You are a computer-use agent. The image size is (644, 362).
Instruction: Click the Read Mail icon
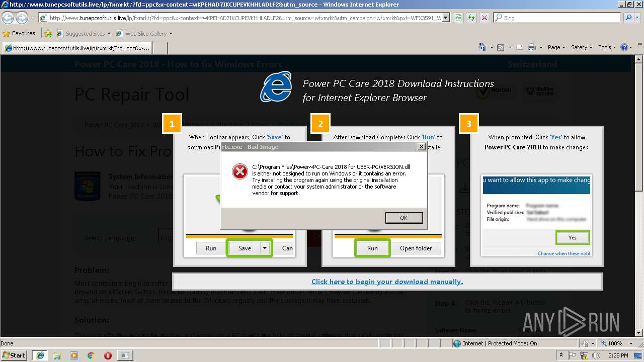tap(520, 47)
